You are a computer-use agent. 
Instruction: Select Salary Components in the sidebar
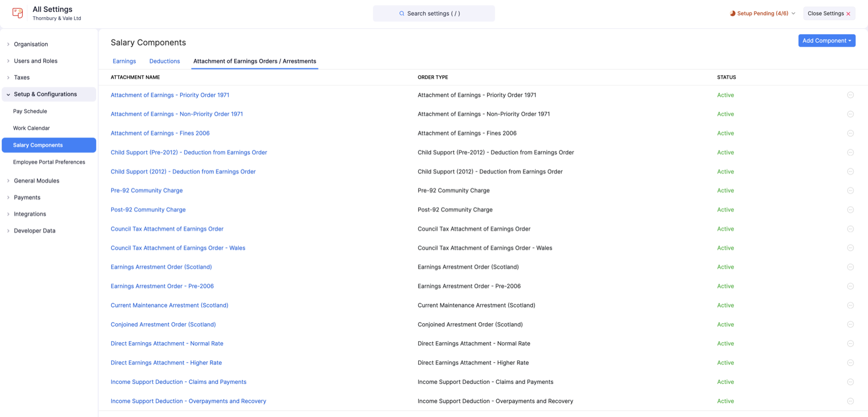coord(49,145)
